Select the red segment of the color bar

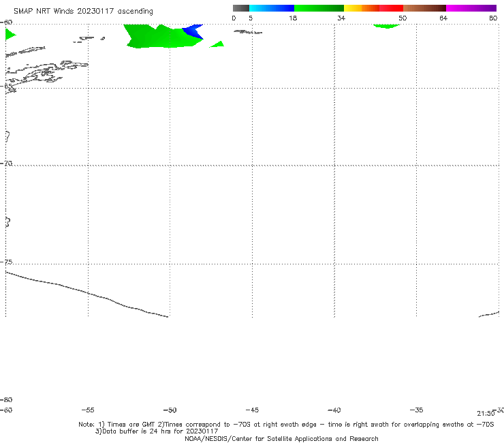point(391,8)
